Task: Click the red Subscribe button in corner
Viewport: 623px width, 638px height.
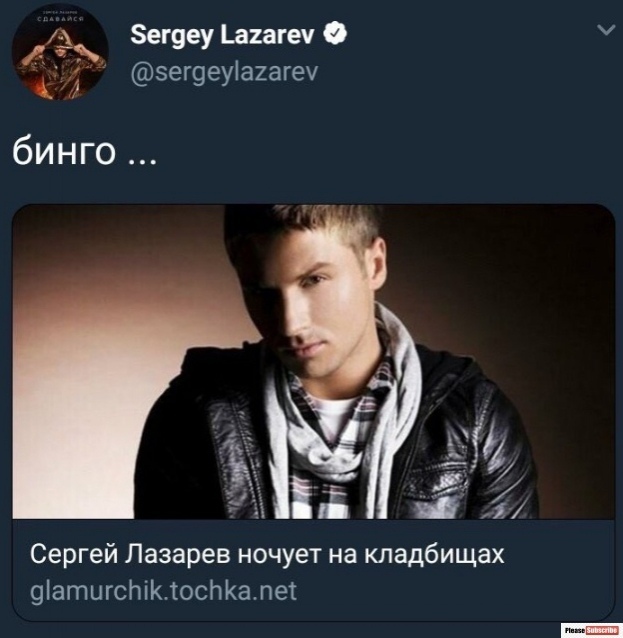Action: click(602, 630)
